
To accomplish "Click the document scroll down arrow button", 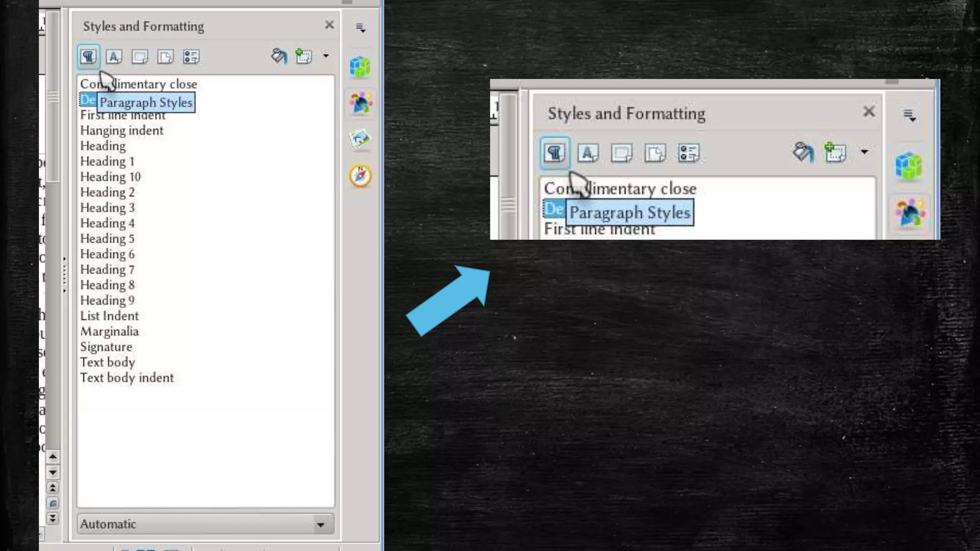I will [53, 472].
